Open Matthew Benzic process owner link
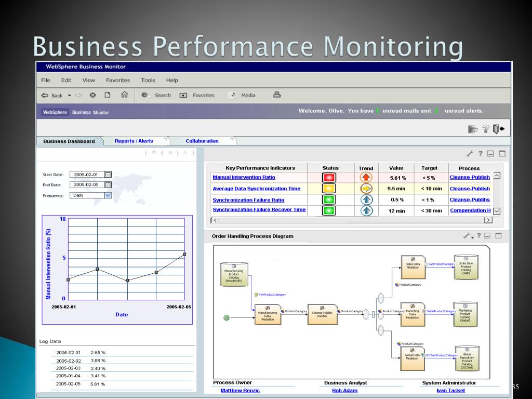This screenshot has width=532, height=399. pos(240,391)
